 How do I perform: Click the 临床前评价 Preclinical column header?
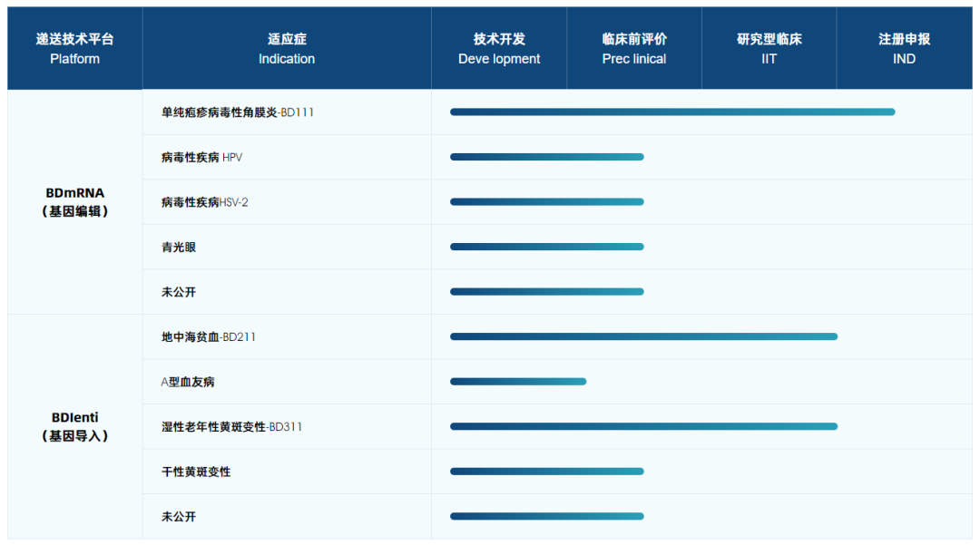pos(633,49)
